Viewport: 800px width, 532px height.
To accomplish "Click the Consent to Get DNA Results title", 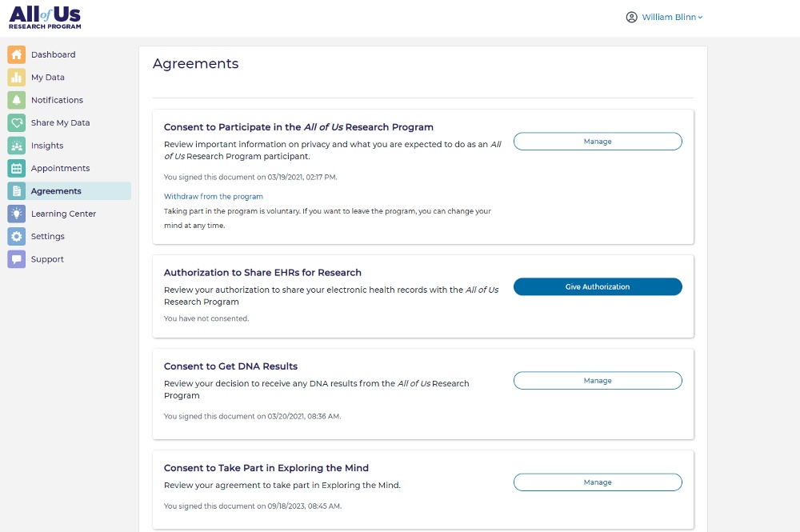I will tap(230, 366).
